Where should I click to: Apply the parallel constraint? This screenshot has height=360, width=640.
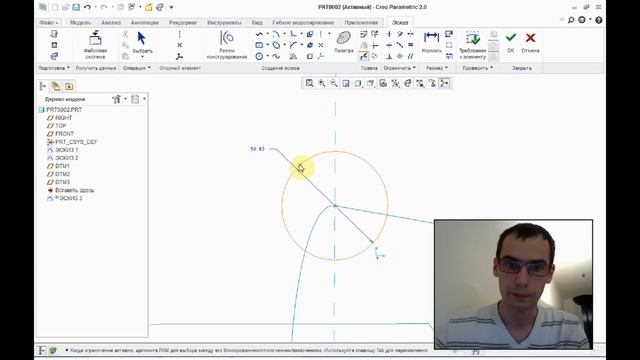(x=410, y=56)
